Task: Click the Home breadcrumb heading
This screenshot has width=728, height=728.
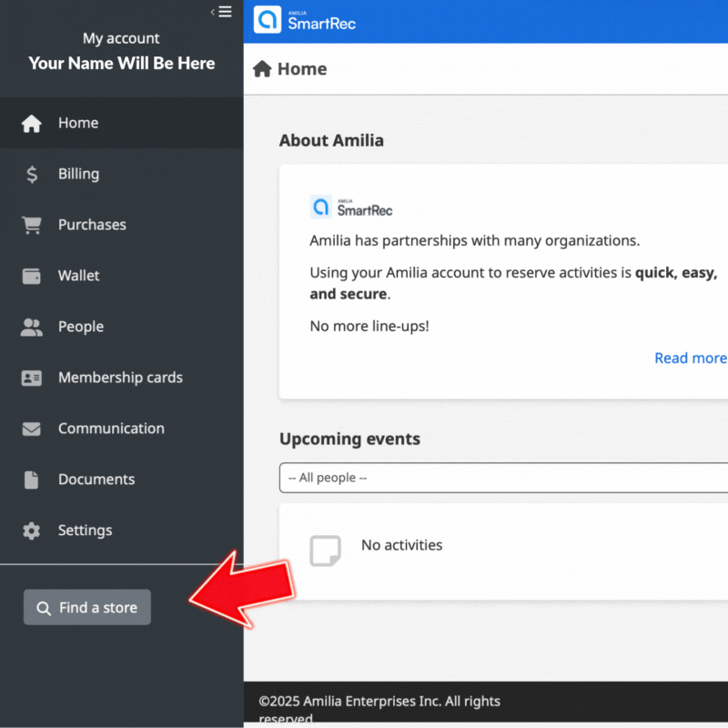Action: click(300, 69)
